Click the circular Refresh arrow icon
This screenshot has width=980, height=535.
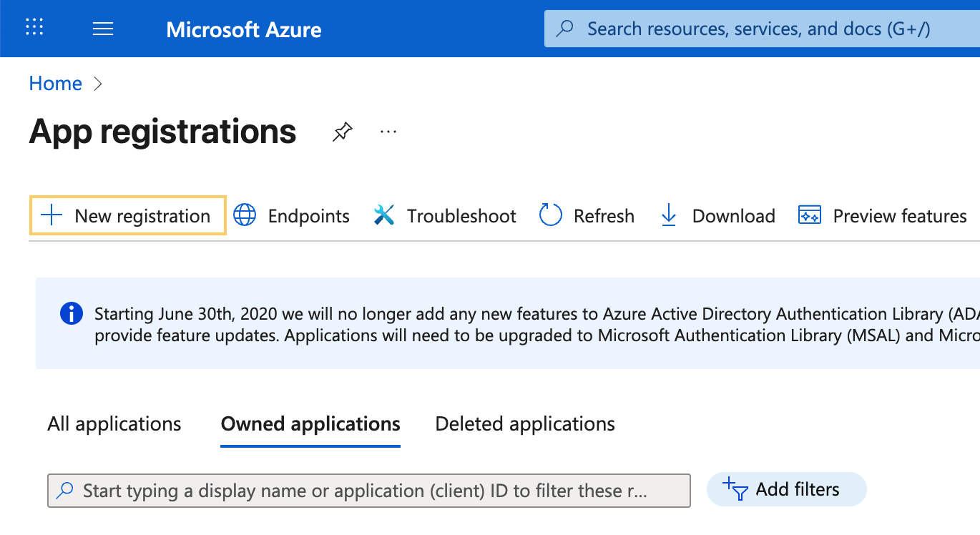click(550, 215)
